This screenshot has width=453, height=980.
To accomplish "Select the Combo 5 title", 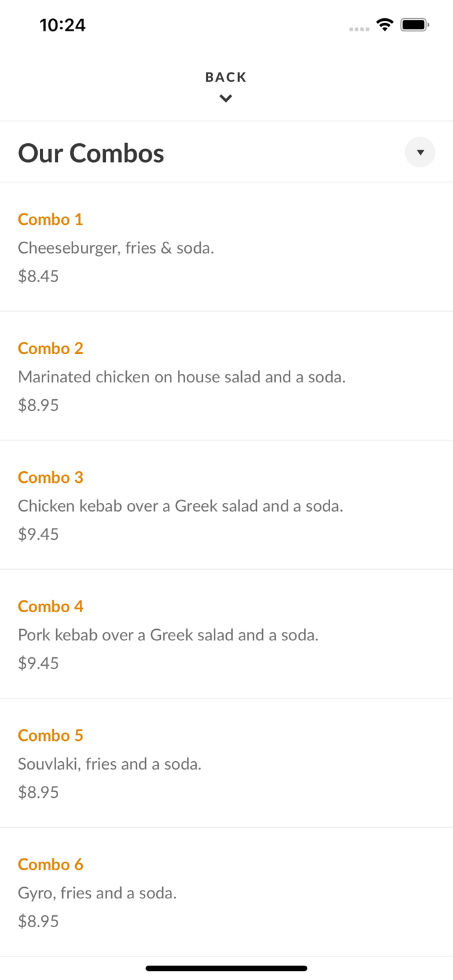I will click(50, 736).
